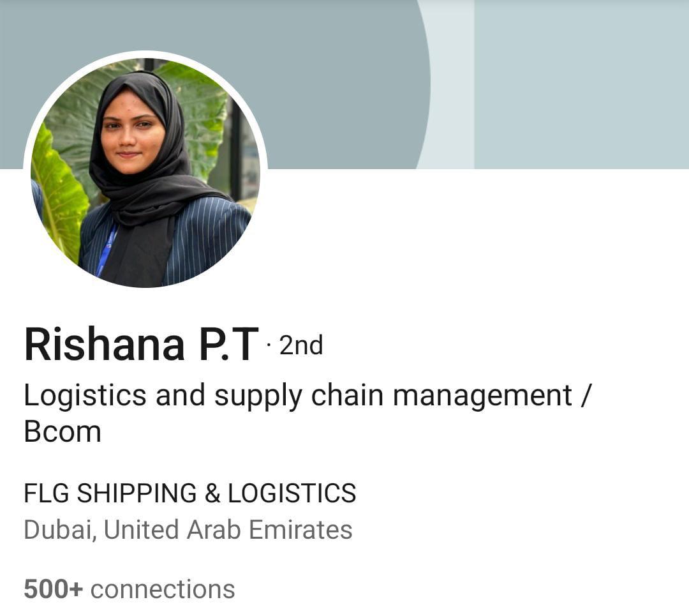This screenshot has width=689, height=616.
Task: Select the profile name Rishana P.T
Action: 141,345
